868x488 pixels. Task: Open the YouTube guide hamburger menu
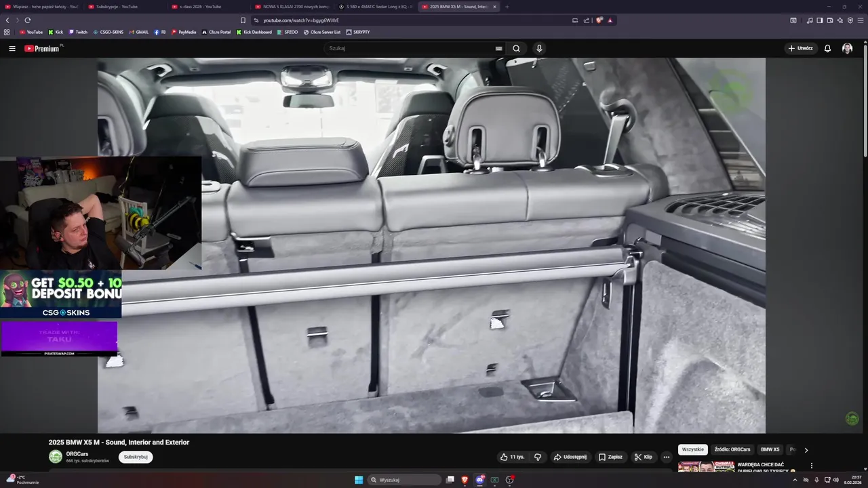click(x=12, y=49)
